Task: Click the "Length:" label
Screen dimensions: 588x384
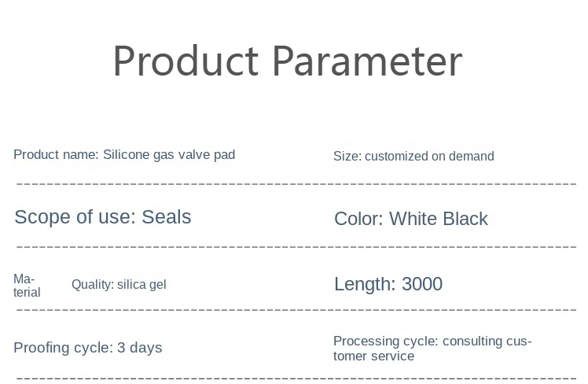Action: tap(366, 284)
